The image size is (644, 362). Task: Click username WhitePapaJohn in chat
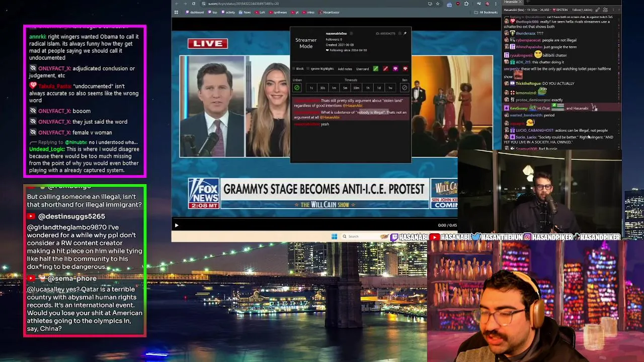click(x=530, y=47)
